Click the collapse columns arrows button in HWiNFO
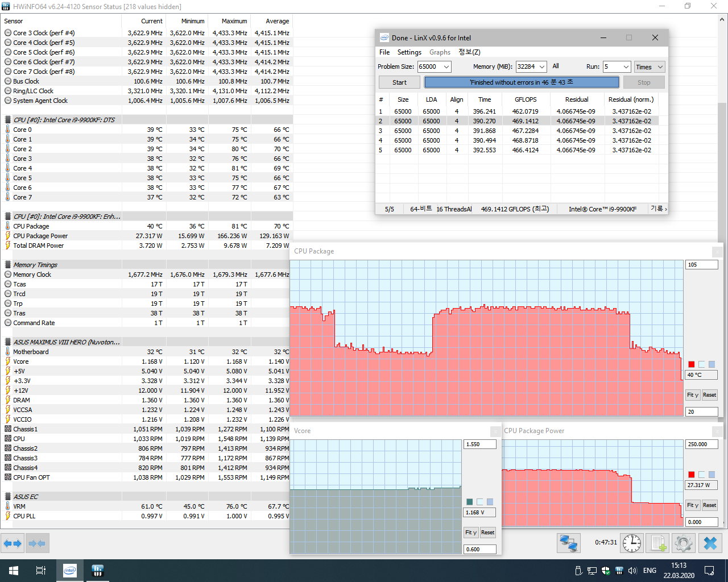 [x=37, y=543]
